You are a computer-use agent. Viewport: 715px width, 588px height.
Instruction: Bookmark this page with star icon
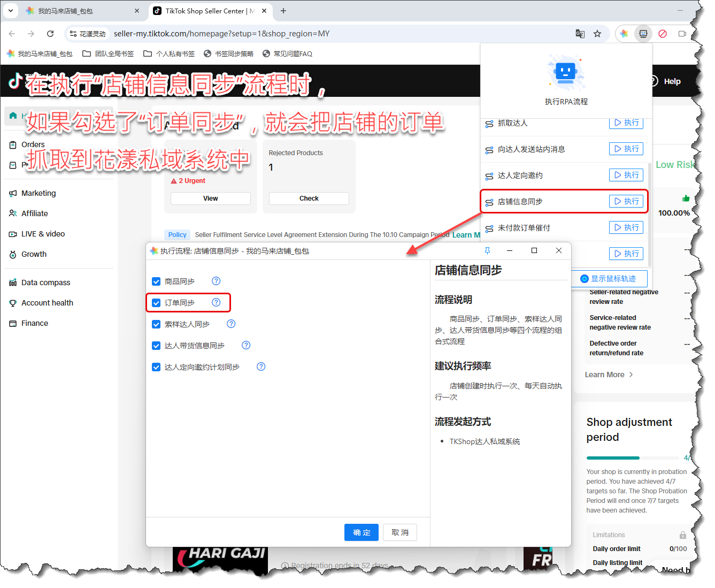tap(597, 34)
